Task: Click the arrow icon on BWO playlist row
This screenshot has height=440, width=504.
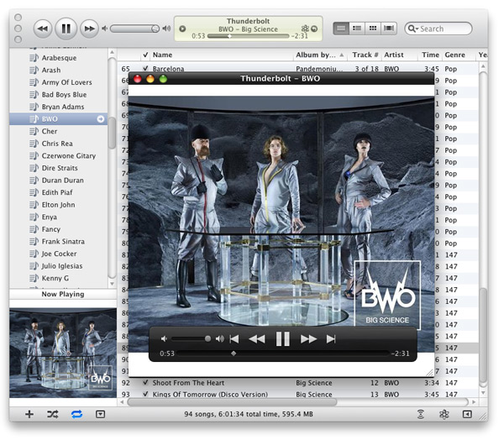Action: [101, 119]
